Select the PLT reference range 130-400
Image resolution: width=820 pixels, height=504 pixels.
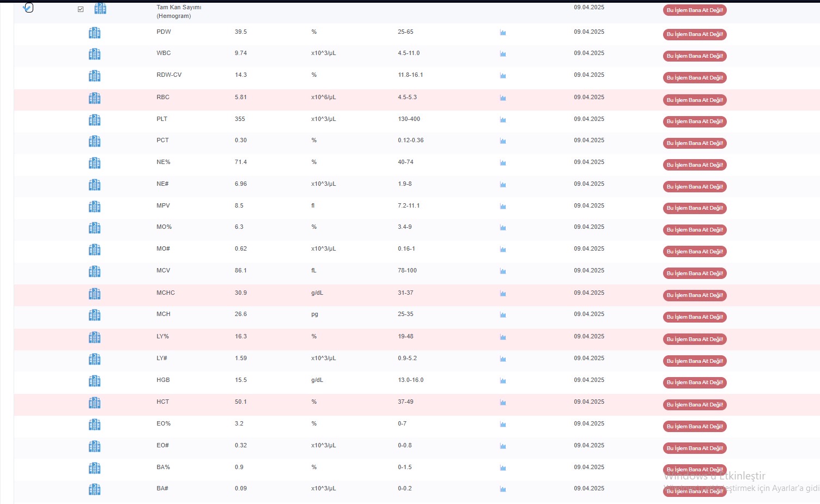[x=409, y=119]
